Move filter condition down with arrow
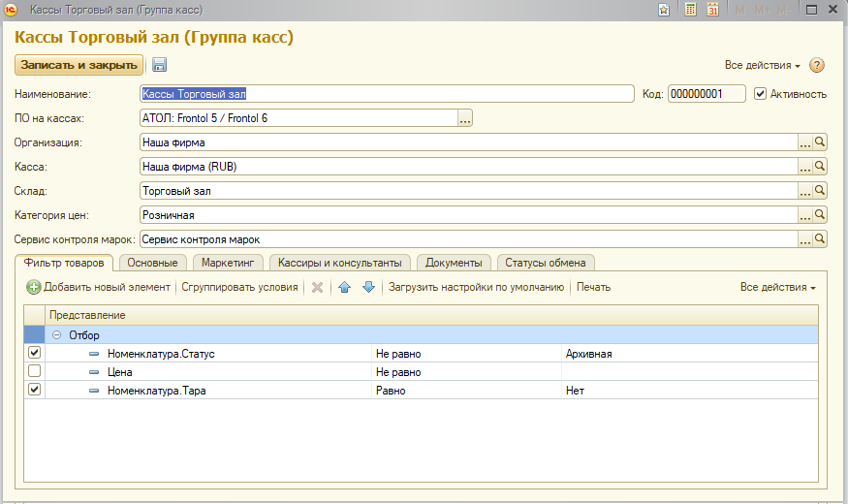This screenshot has width=848, height=504. [x=368, y=287]
